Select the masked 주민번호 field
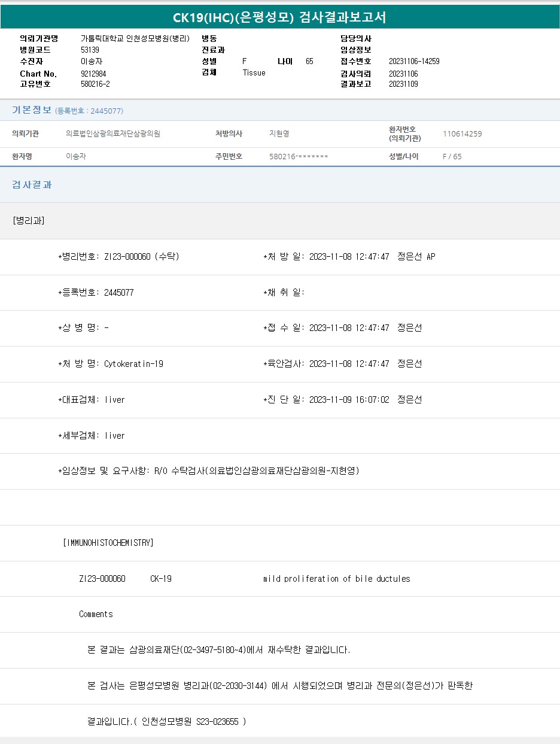This screenshot has width=560, height=744. 299,156
